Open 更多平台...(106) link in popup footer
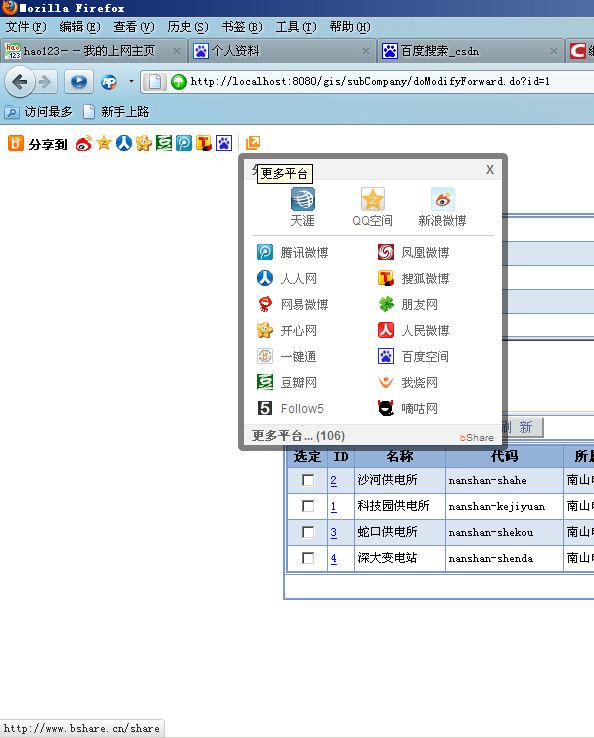 coord(298,435)
